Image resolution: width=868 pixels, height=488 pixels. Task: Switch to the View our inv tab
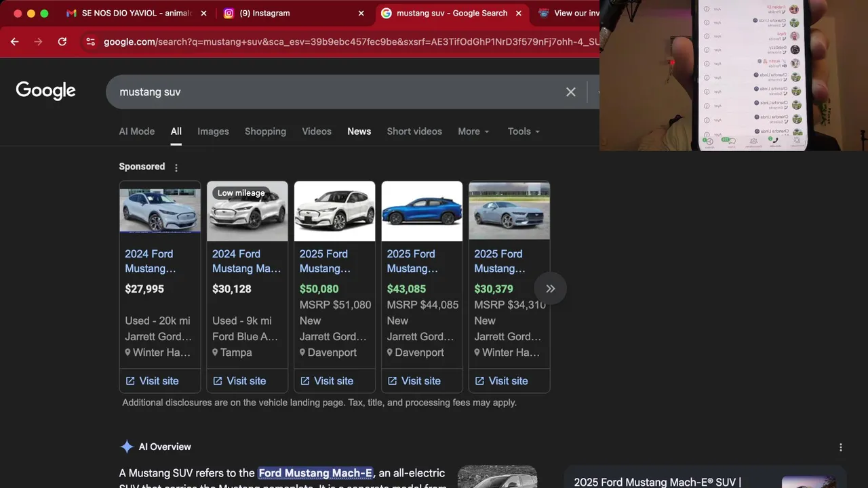point(566,13)
